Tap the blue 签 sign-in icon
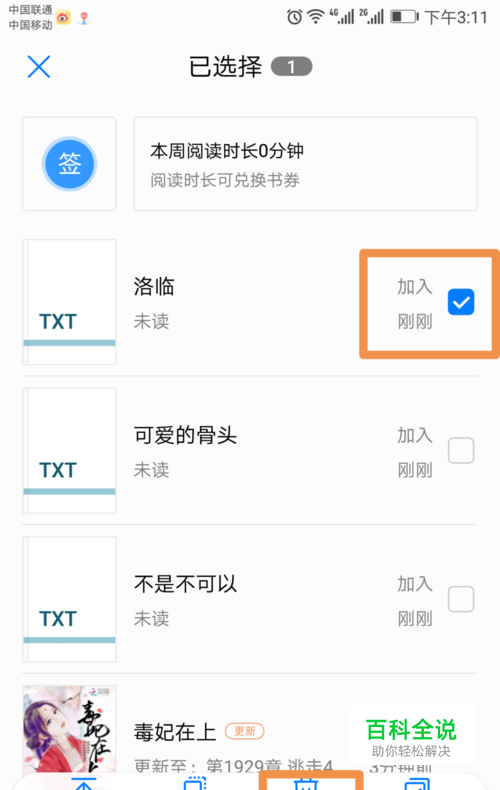This screenshot has width=500, height=790. pyautogui.click(x=69, y=164)
